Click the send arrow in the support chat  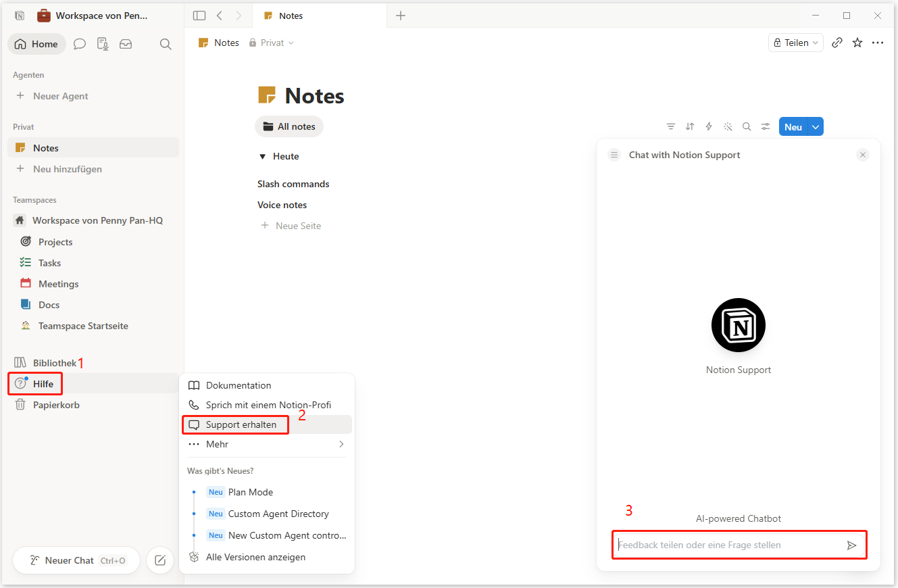coord(852,545)
